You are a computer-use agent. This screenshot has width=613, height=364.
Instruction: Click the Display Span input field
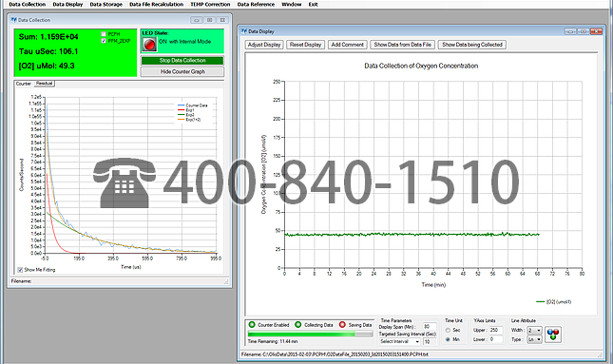coord(429,327)
